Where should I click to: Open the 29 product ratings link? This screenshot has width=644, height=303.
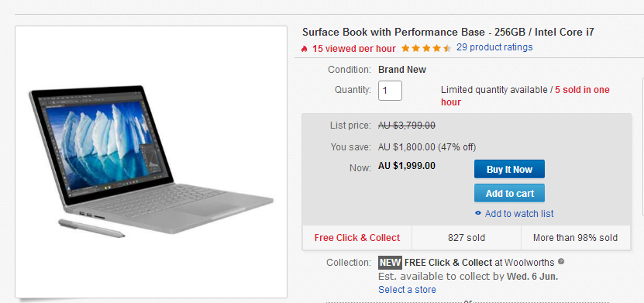pos(494,47)
